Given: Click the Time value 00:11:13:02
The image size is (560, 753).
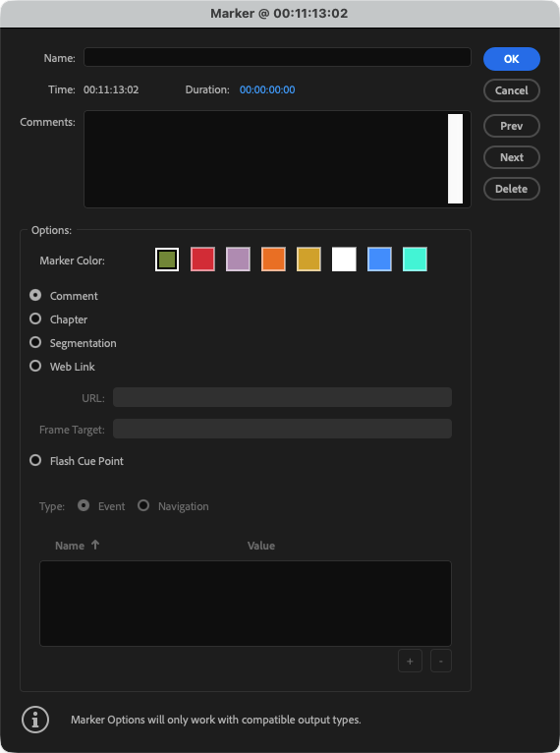Looking at the screenshot, I should pyautogui.click(x=111, y=89).
